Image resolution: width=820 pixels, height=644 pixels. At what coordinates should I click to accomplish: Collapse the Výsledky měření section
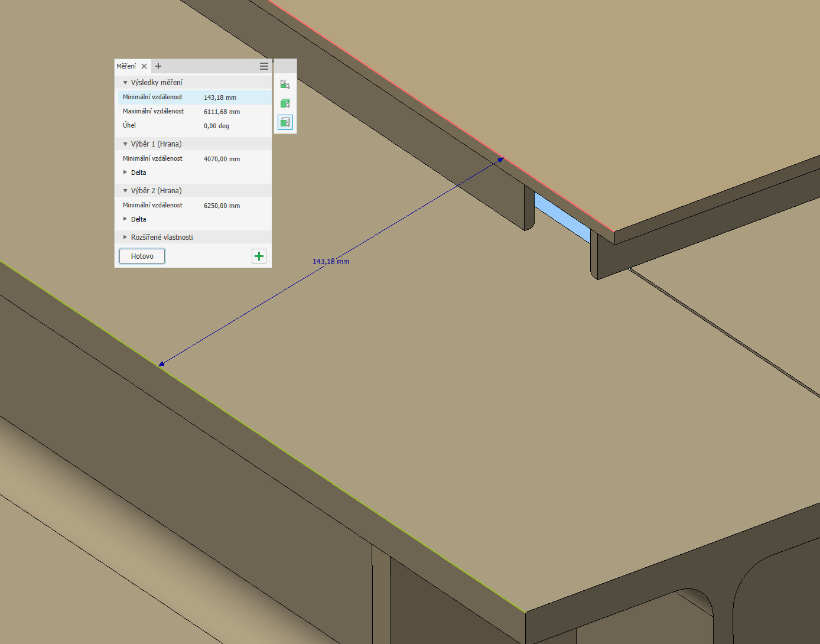(125, 83)
